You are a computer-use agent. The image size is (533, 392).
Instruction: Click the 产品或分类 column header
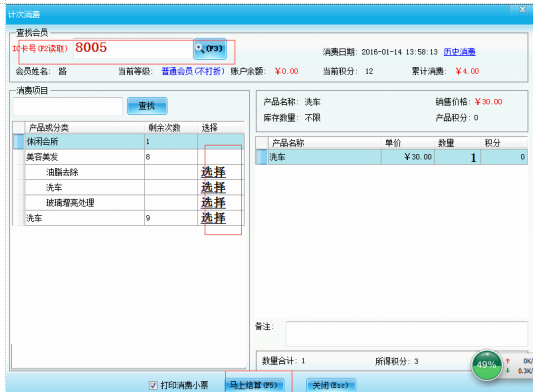pyautogui.click(x=84, y=128)
